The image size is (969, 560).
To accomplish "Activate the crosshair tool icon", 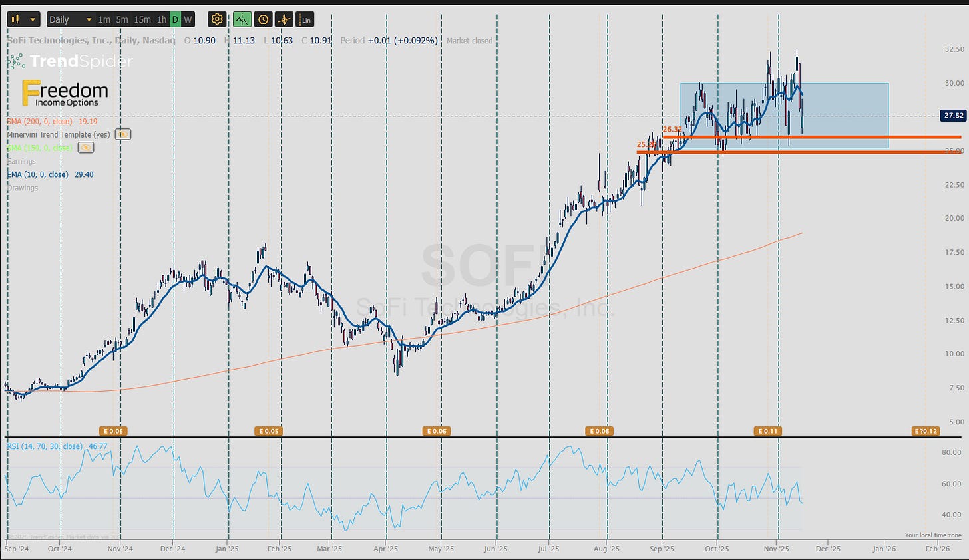I will tap(284, 19).
